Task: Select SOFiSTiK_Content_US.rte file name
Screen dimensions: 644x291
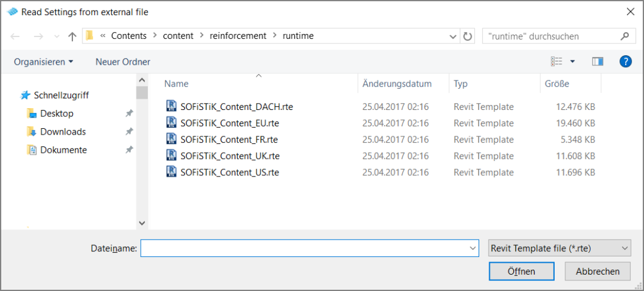Action: click(230, 172)
